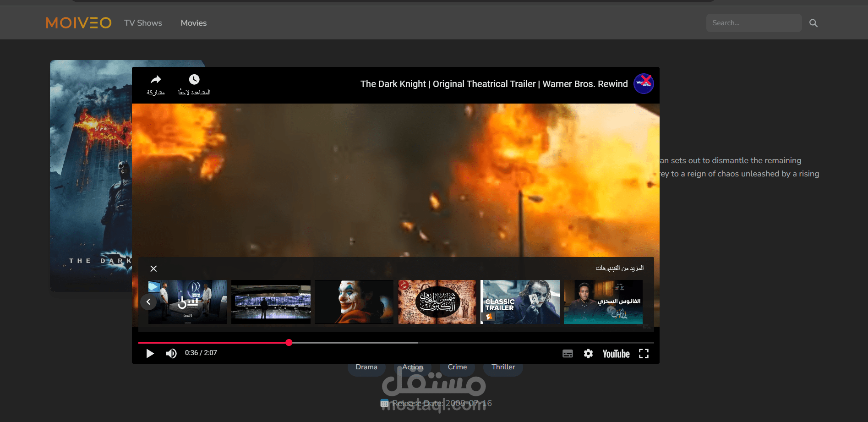
Task: Click the 0:36 / 2:07 time display
Action: [201, 353]
